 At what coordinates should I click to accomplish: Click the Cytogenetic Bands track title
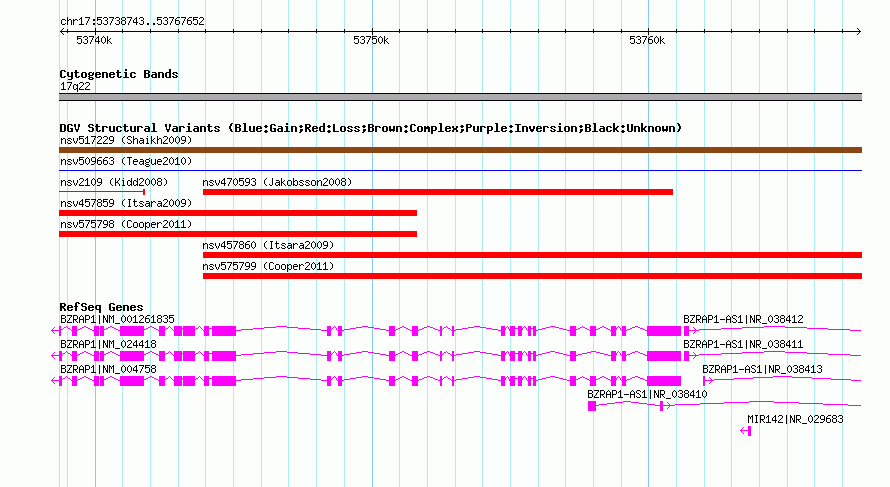click(x=119, y=74)
